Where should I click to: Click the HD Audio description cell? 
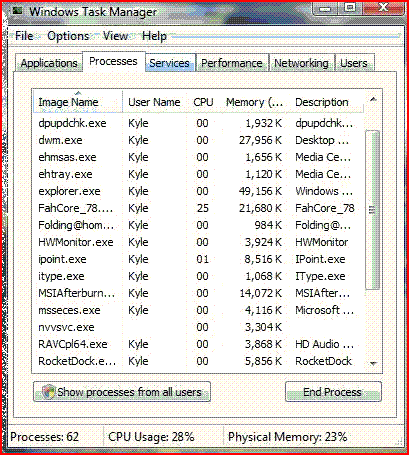pos(324,344)
